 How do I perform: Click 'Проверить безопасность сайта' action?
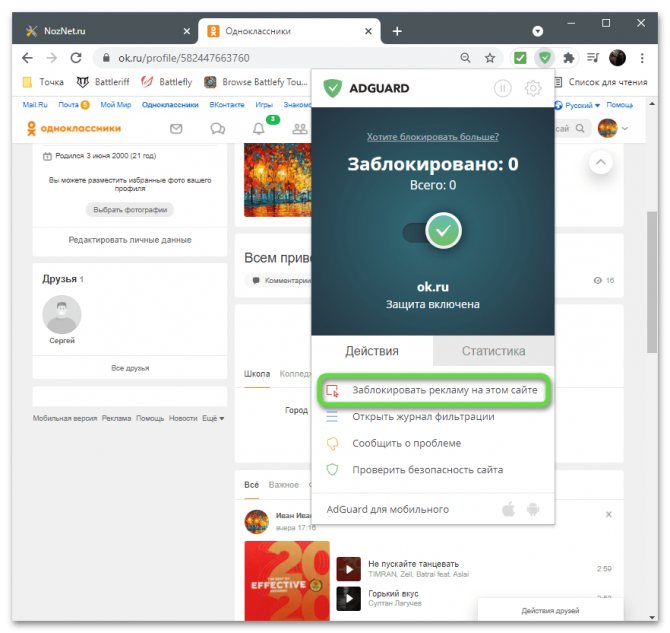coord(427,470)
